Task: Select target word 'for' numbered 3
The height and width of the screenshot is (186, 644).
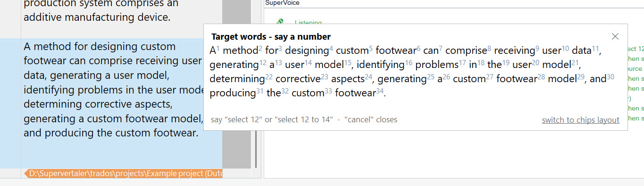Action: 271,51
